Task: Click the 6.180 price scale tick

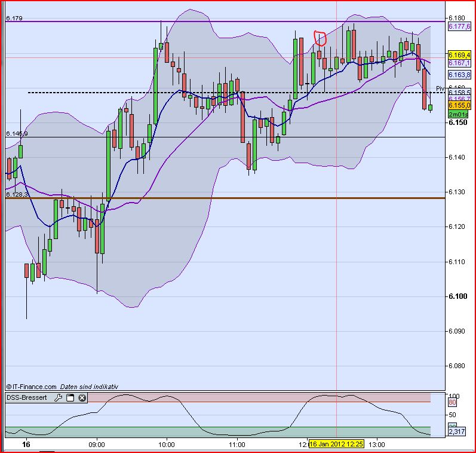Action: (457, 18)
